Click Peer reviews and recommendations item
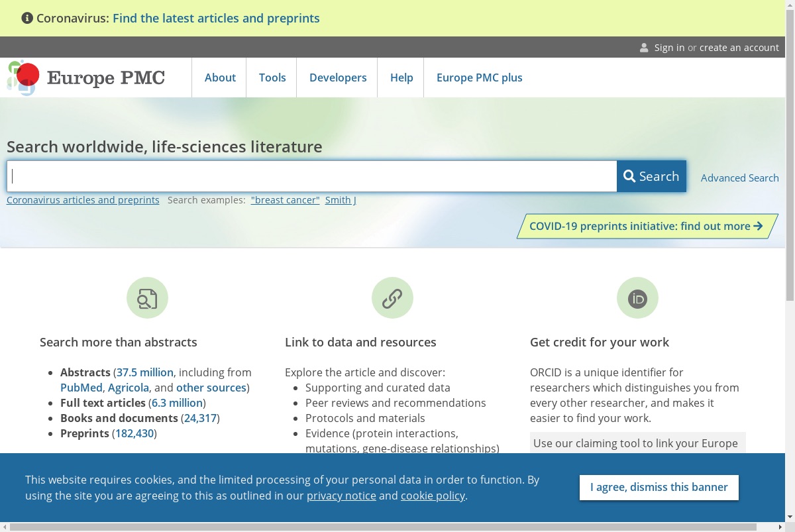 coord(396,403)
